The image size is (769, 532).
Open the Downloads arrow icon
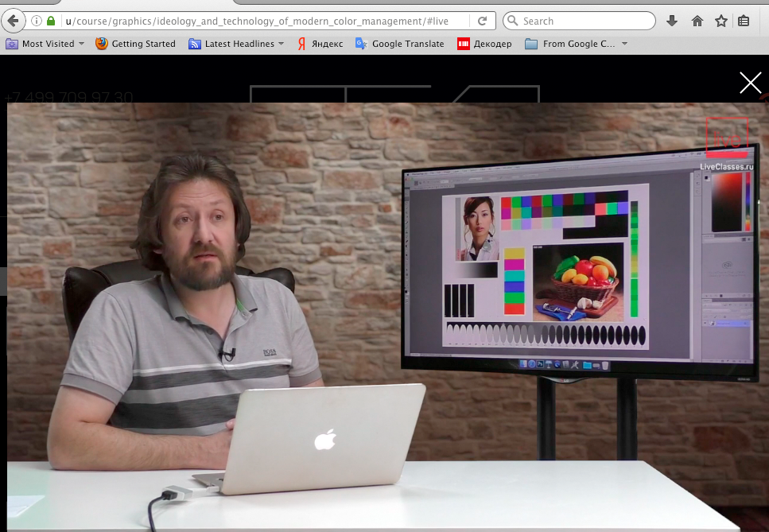(x=672, y=21)
